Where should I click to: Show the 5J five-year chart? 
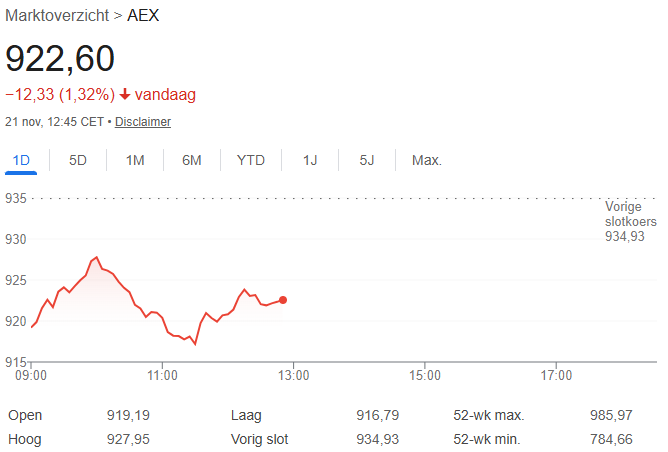(x=367, y=160)
